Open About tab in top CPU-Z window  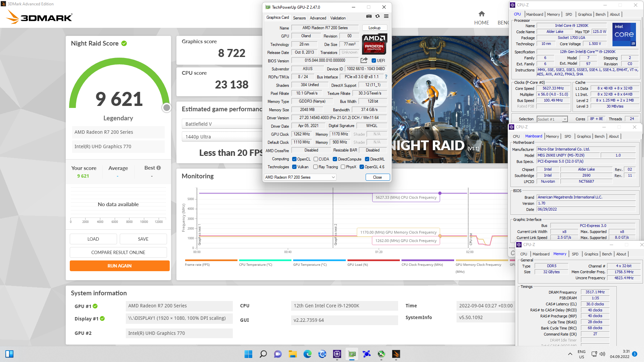click(614, 14)
